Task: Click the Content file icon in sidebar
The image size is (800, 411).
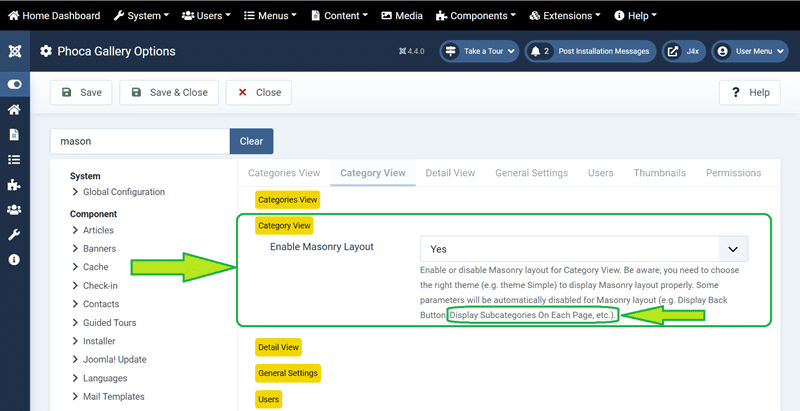Action: (14, 135)
